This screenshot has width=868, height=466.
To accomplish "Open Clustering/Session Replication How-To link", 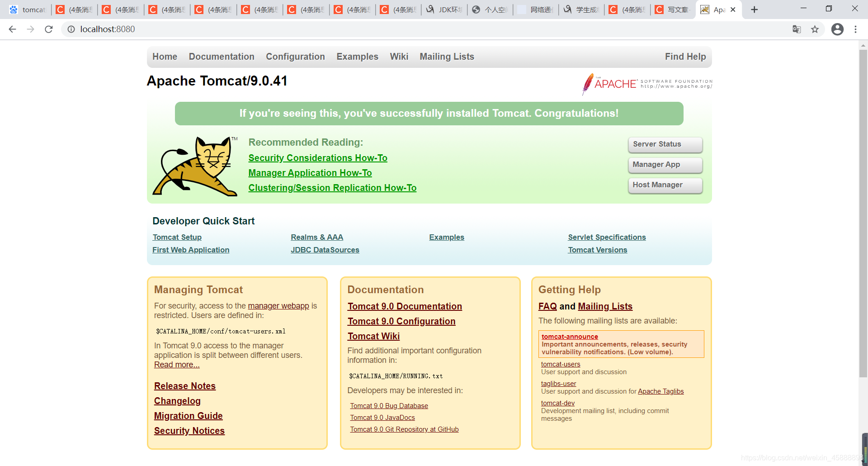I will pos(332,188).
